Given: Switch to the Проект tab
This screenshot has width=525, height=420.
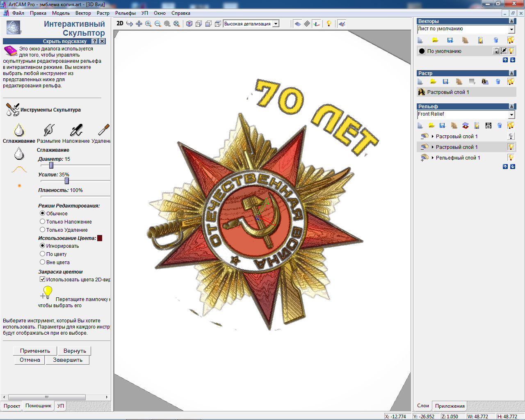Looking at the screenshot, I should (x=12, y=406).
